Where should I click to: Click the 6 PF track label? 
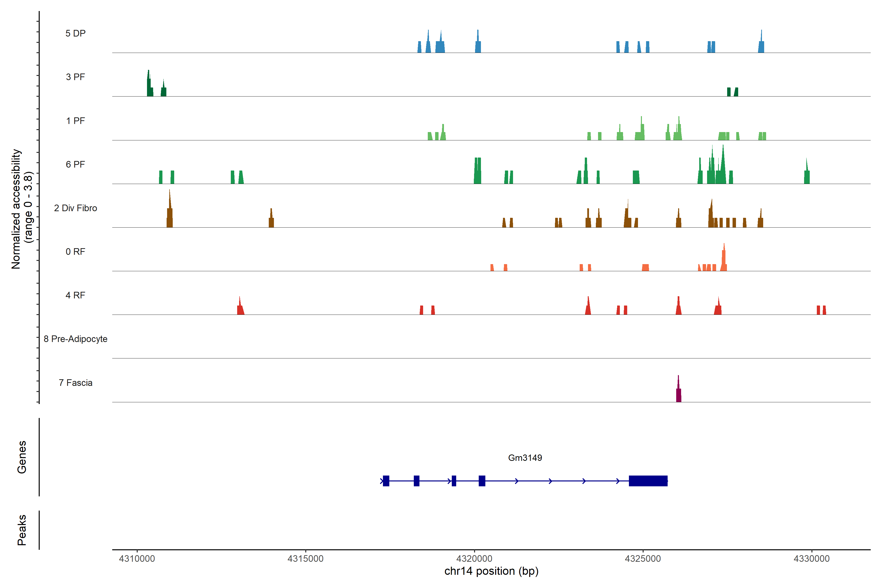75,164
